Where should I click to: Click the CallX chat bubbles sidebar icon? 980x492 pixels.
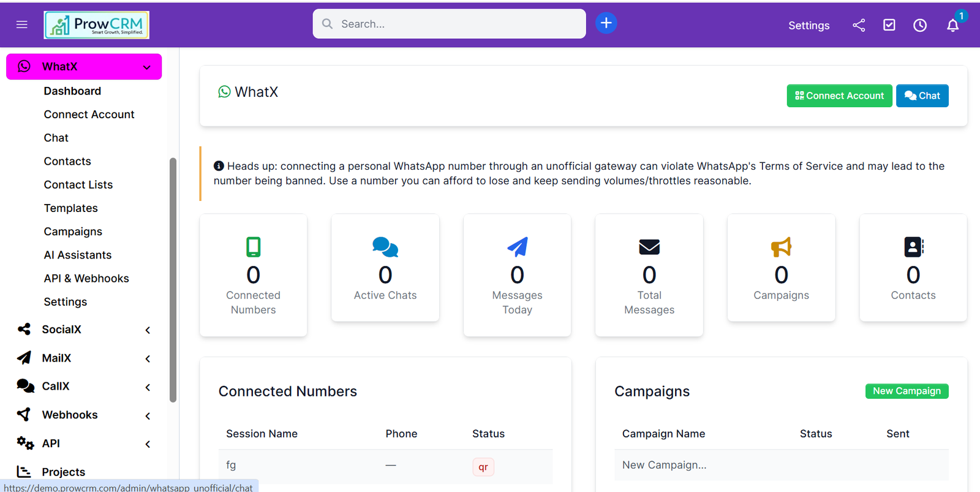coord(25,386)
